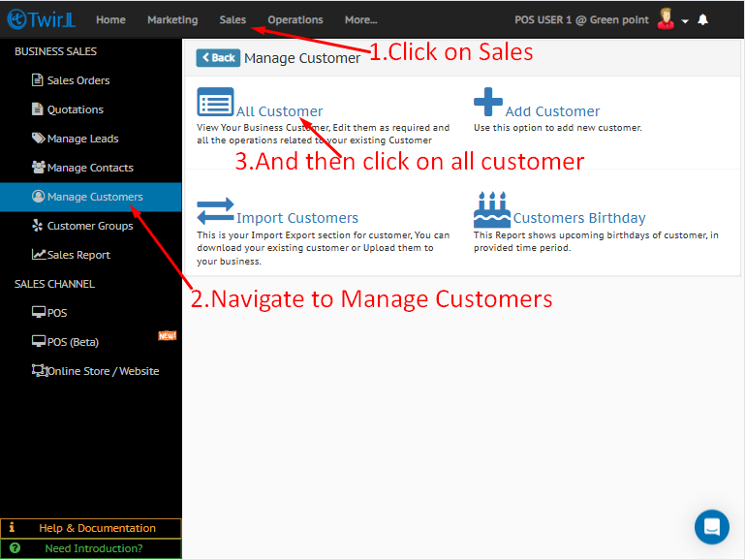This screenshot has width=745, height=560.
Task: Select Customer Groups in sidebar
Action: (90, 226)
